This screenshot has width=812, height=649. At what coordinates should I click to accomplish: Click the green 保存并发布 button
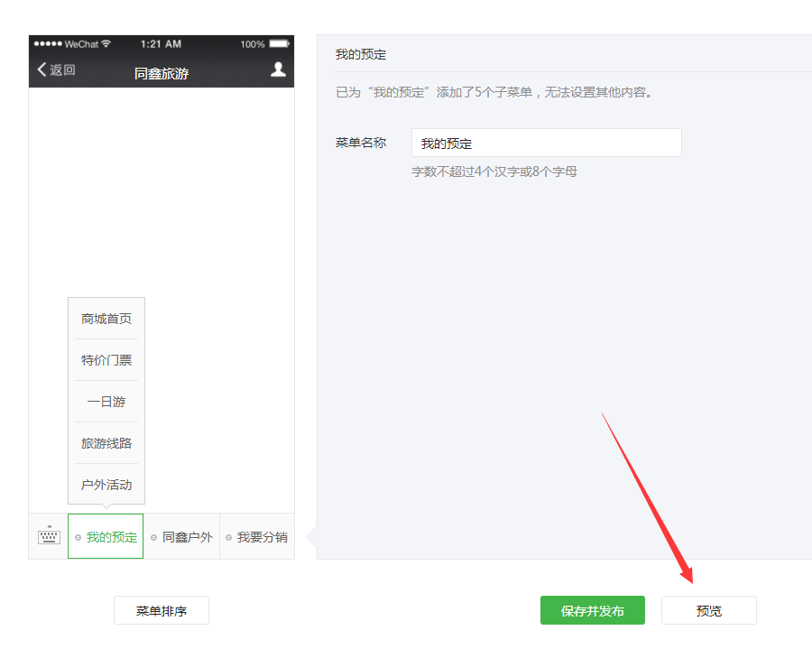(x=593, y=611)
